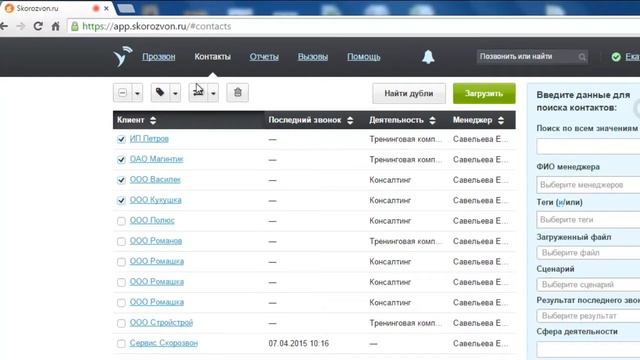Click the Skorozvon bird logo
This screenshot has width=640, height=360.
[x=122, y=56]
